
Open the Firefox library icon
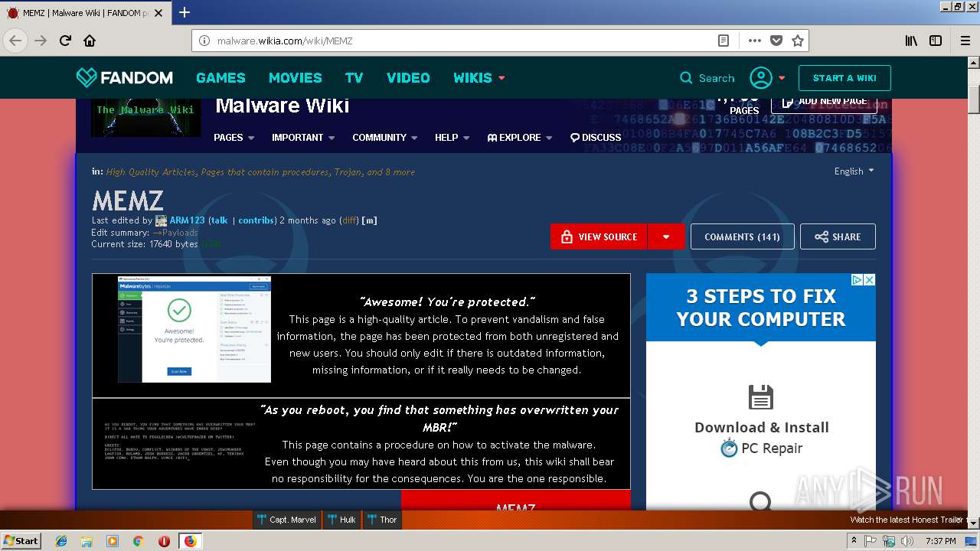pyautogui.click(x=911, y=41)
